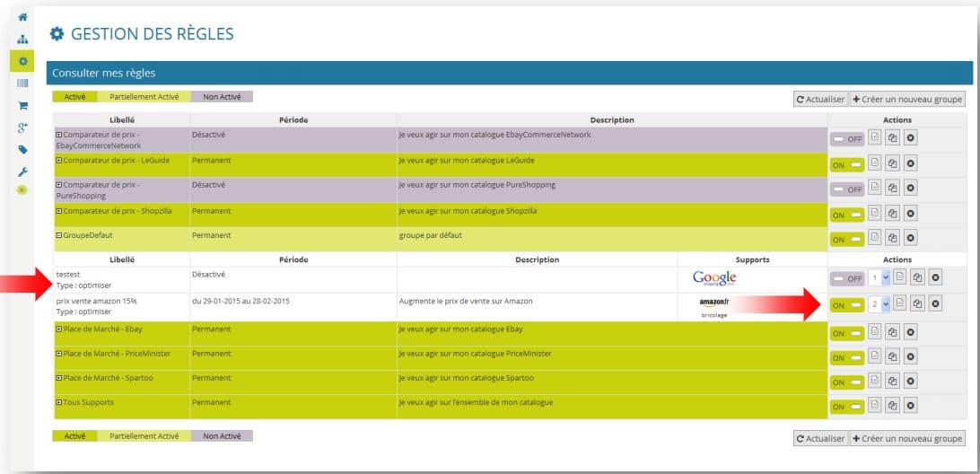Open the priority dropdown for the testest rule

(879, 277)
